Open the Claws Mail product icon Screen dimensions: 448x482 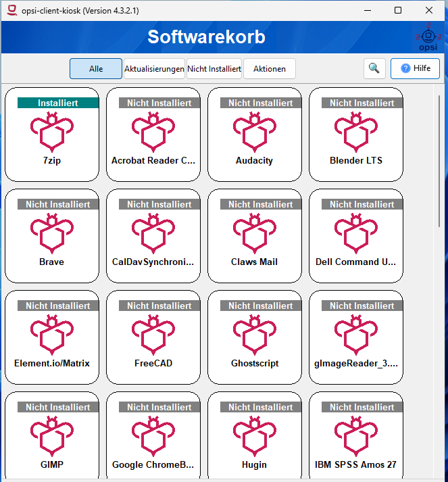click(255, 233)
